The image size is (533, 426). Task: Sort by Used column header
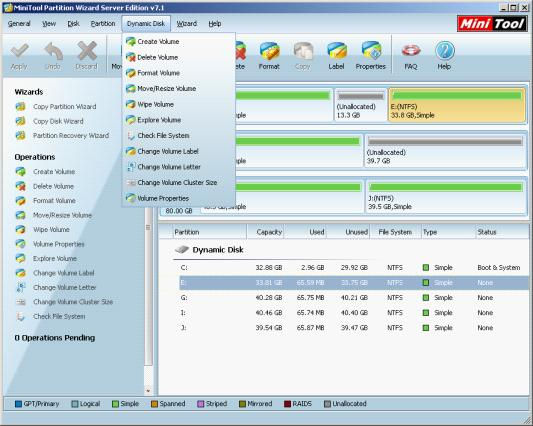[x=305, y=232]
